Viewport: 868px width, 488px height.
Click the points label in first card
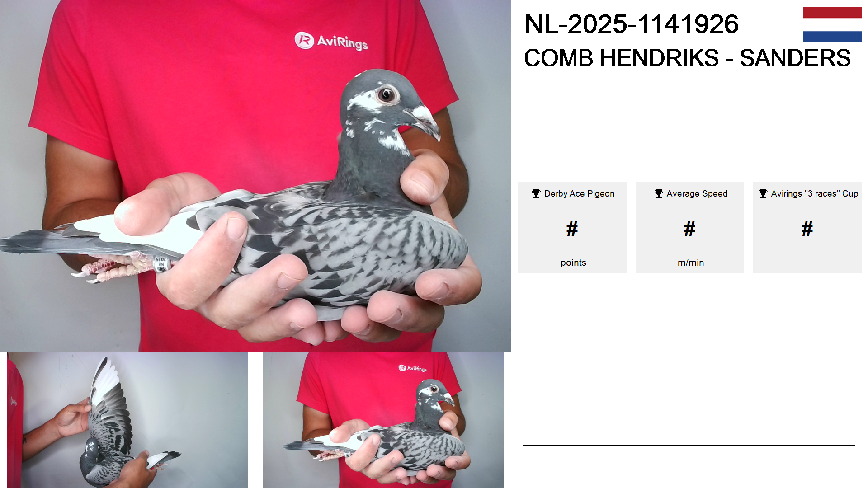[573, 263]
